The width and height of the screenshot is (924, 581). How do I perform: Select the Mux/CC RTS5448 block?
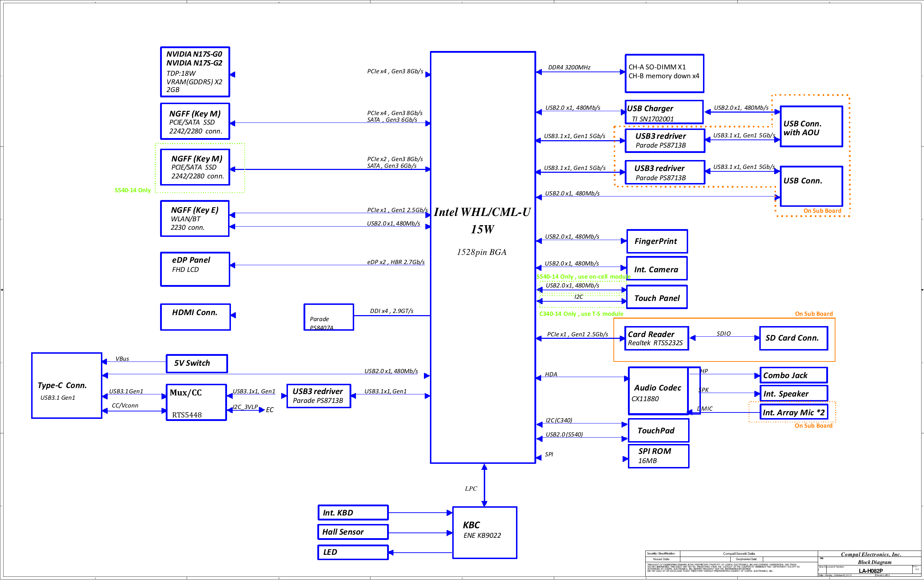pos(196,402)
